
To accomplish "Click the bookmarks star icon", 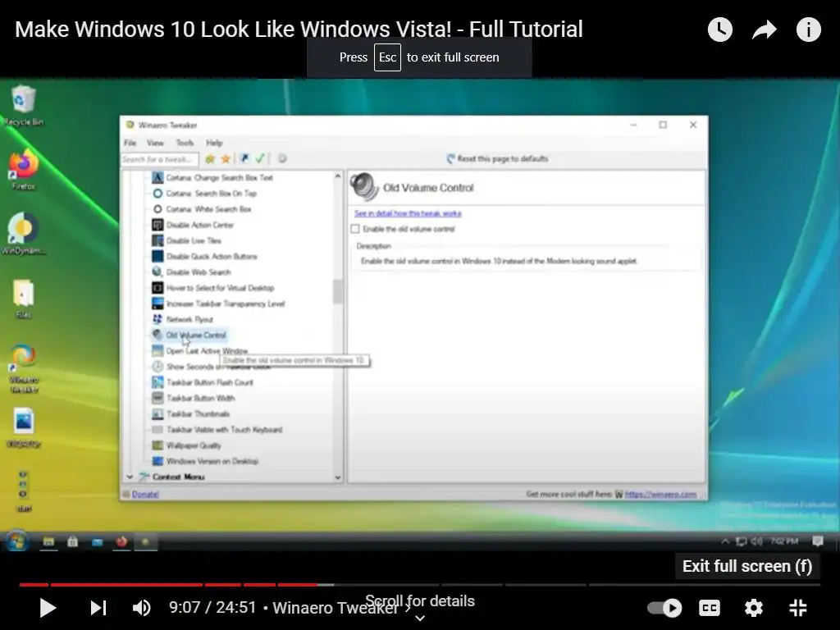I will (226, 158).
